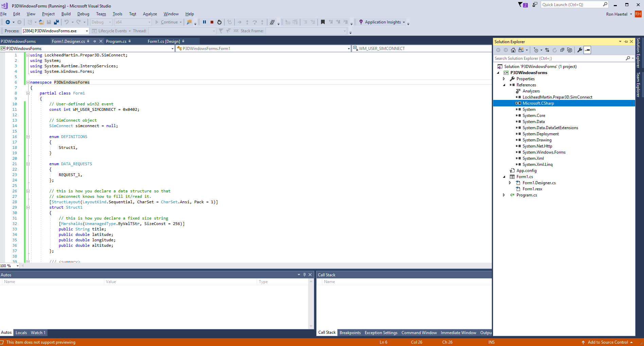Click the user account RH badge
The image size is (644, 346).
point(638,14)
